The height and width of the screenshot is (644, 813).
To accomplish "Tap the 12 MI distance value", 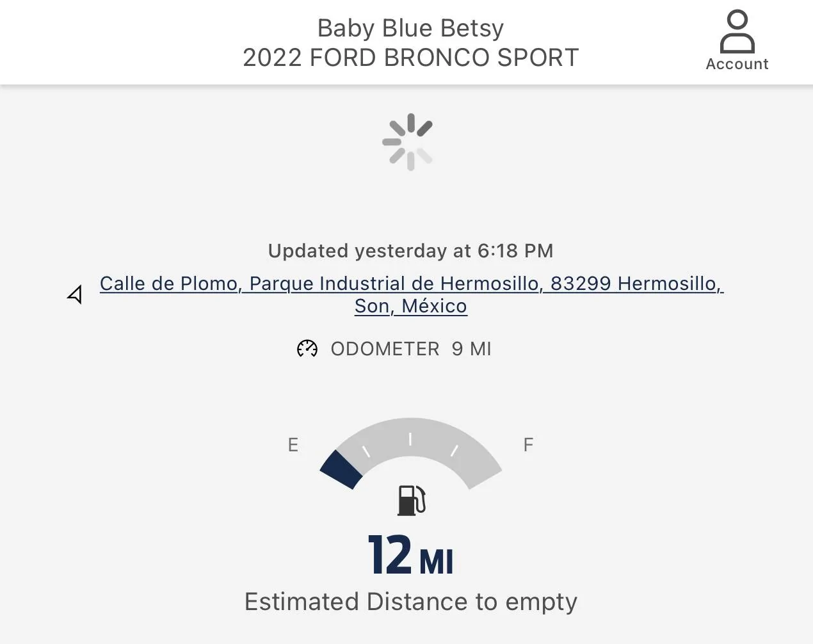I will 410,555.
